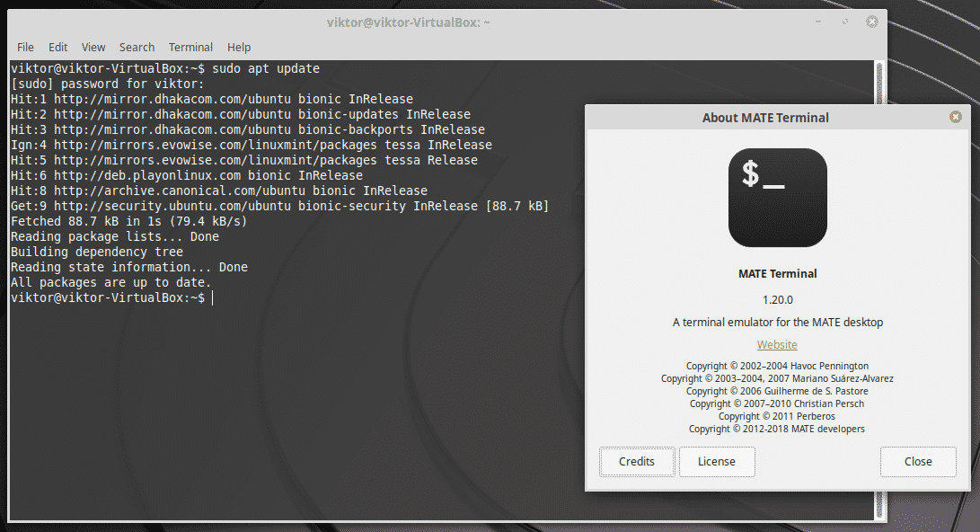Open the Edit menu
The height and width of the screenshot is (532, 980).
pos(58,48)
